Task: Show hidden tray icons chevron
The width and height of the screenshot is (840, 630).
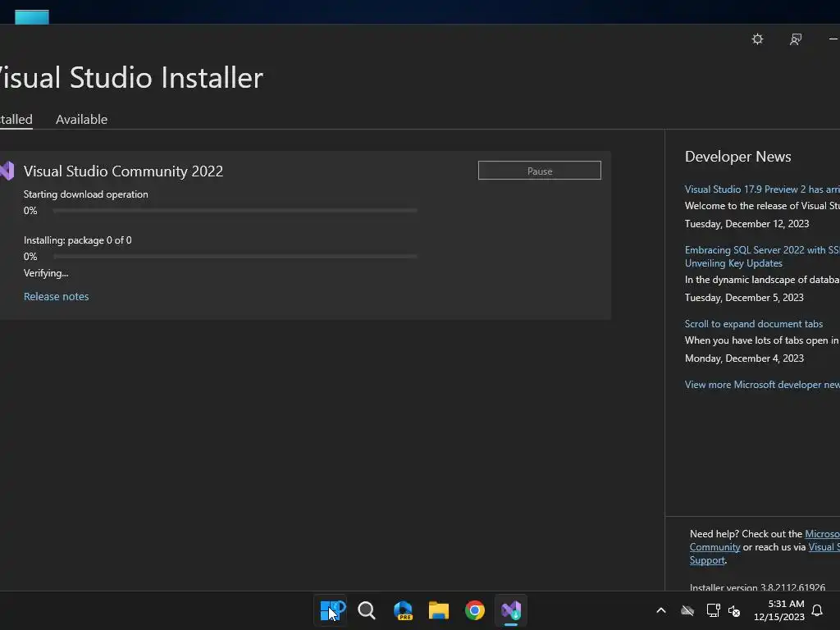Action: 661,610
